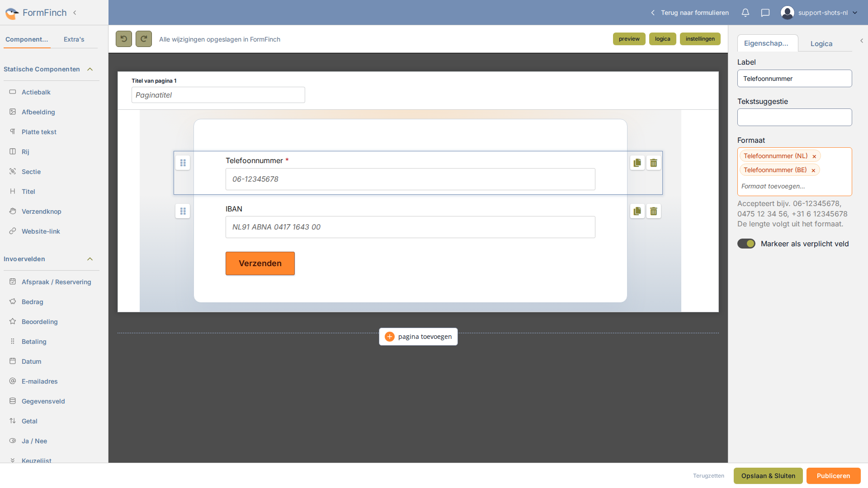
Task: Remove the Telefoonnummer (BE) format tag
Action: 813,170
